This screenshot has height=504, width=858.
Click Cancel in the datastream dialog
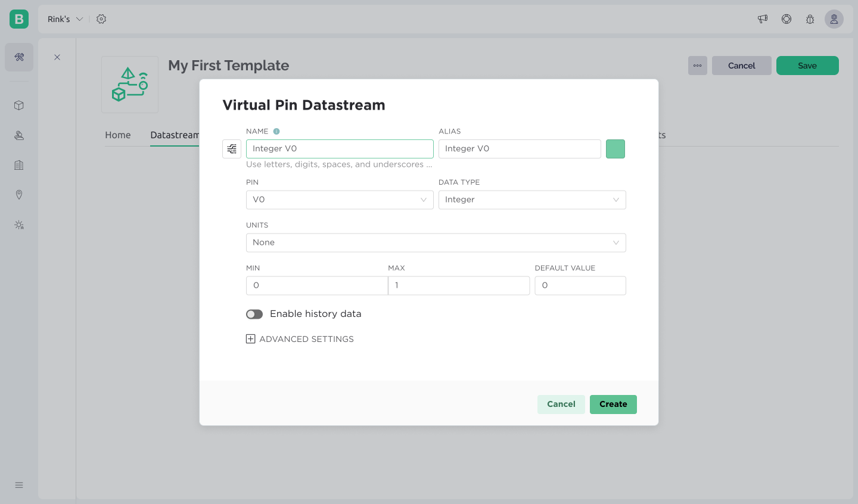[x=561, y=404]
